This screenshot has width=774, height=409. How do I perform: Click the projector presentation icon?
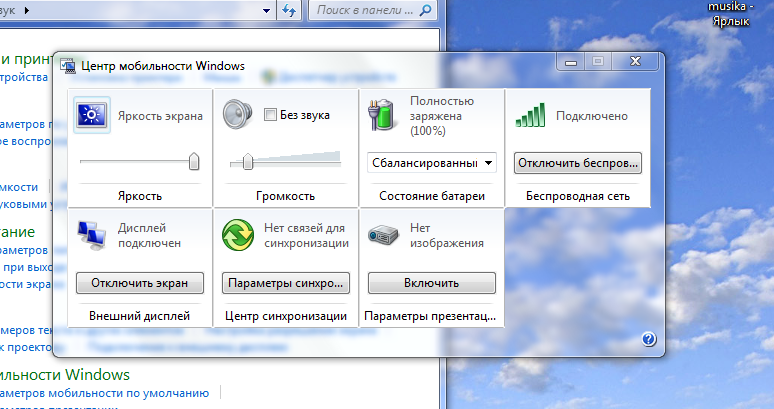point(383,235)
